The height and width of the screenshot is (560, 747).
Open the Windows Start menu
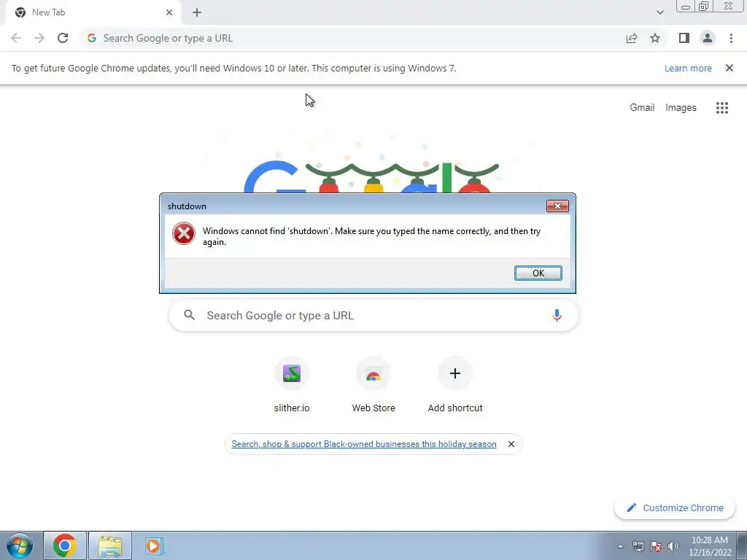coord(20,545)
